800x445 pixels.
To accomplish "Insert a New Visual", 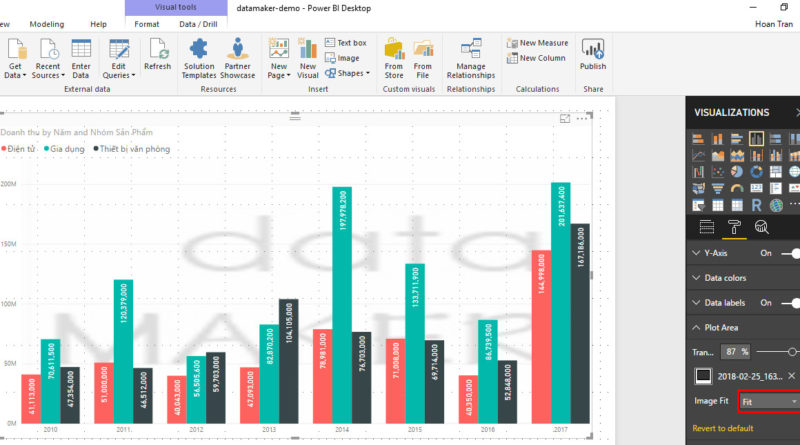I will click(x=307, y=58).
